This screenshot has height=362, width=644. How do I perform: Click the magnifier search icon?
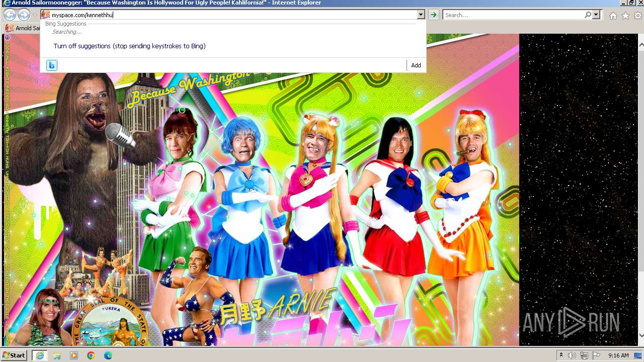click(588, 15)
